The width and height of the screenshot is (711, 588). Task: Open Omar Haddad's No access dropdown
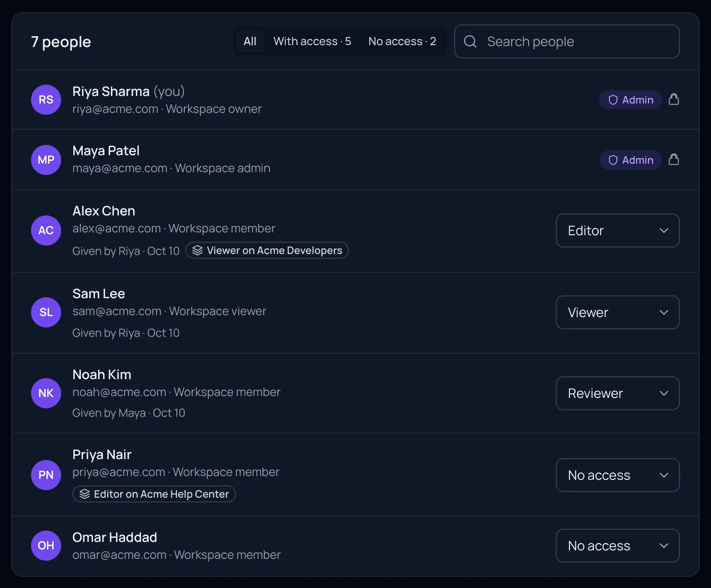point(618,546)
